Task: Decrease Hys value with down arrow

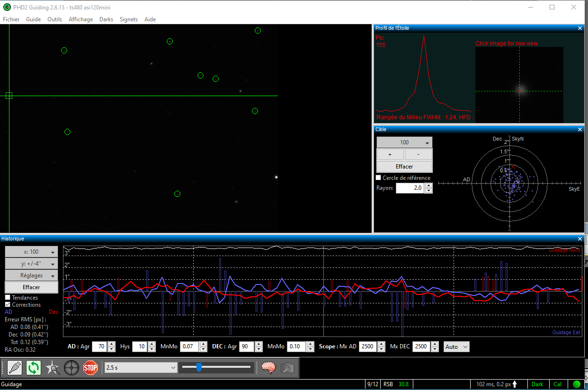Action: coord(152,349)
